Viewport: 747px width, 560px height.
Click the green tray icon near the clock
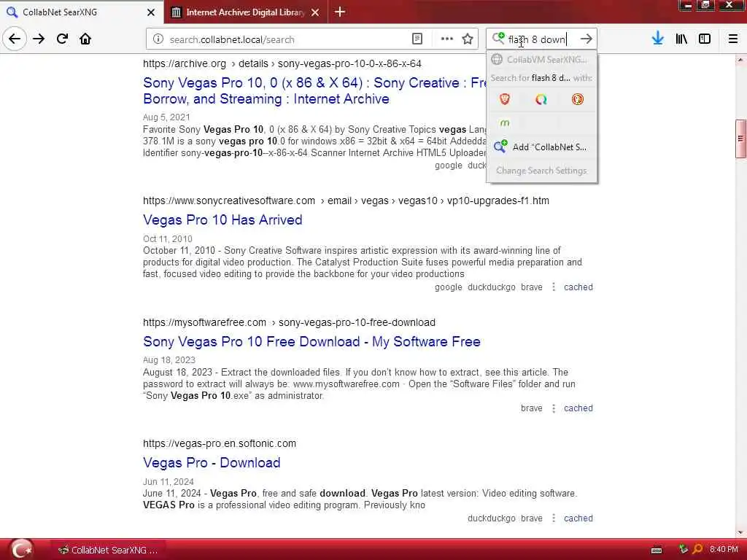[x=683, y=549]
